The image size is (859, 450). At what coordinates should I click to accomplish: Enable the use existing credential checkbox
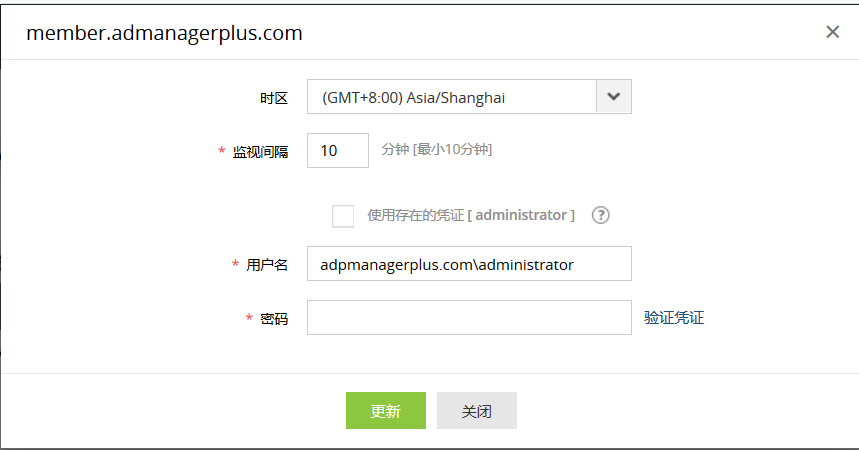(x=343, y=216)
